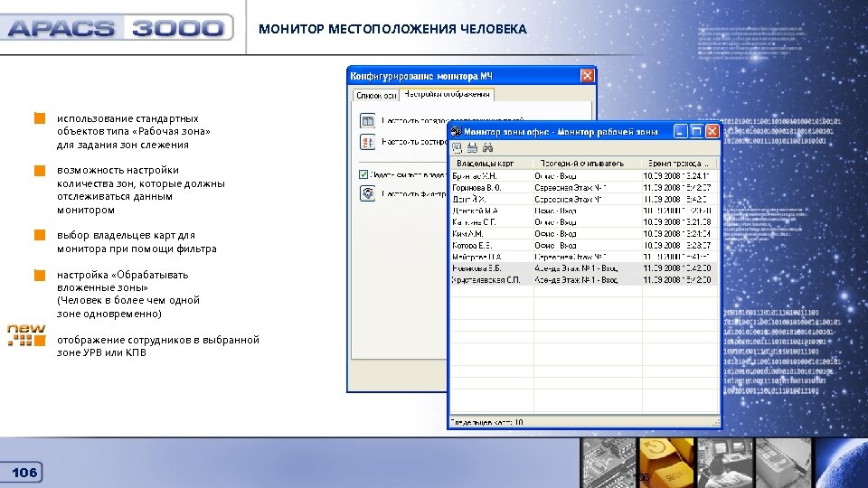Viewport: 868px width, 488px height.
Task: Click the 'Конфигурирование монитора МЧ' title bar
Action: [472, 76]
